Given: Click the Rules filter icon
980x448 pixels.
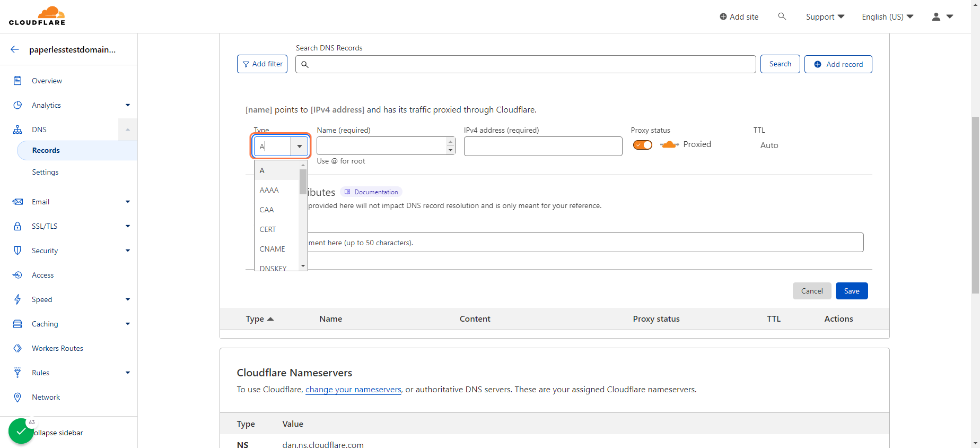Looking at the screenshot, I should point(17,373).
